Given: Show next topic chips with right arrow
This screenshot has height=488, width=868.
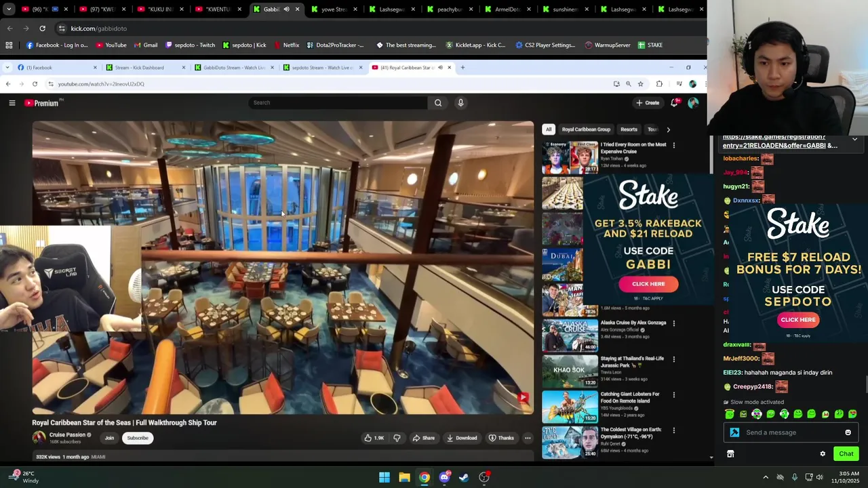Looking at the screenshot, I should coord(668,129).
